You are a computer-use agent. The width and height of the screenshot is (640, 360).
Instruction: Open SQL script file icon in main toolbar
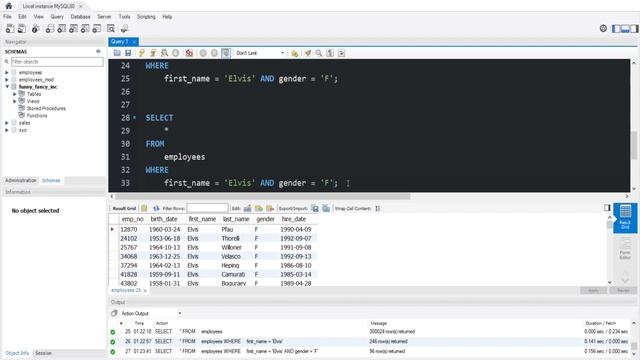point(22,29)
